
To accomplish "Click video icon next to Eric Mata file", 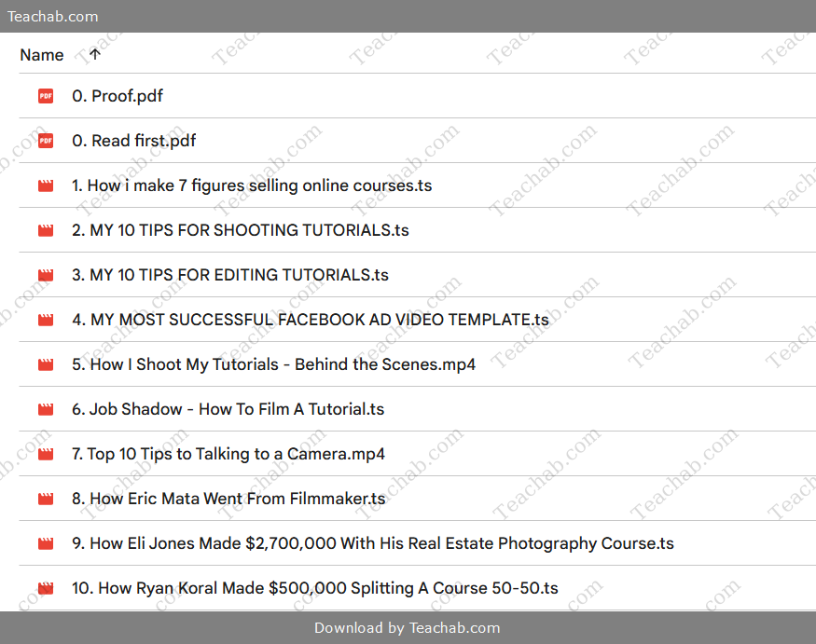I will [x=46, y=499].
